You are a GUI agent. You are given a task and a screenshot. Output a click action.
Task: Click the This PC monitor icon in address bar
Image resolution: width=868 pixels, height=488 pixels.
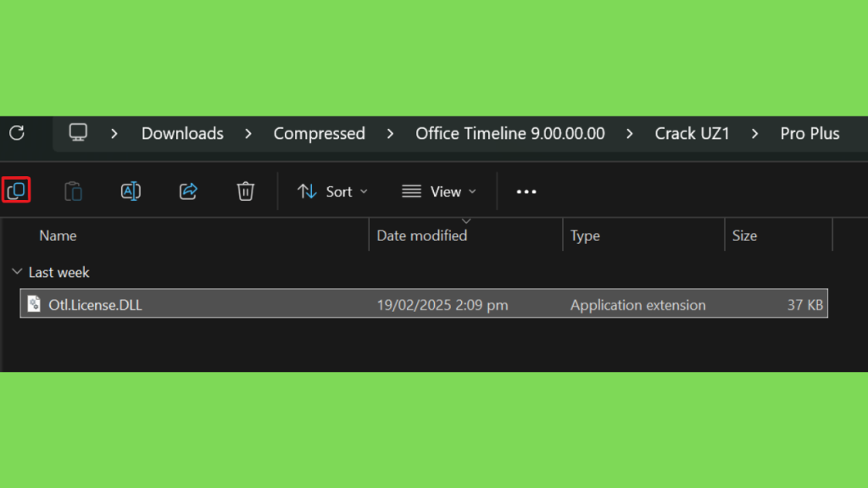point(78,133)
